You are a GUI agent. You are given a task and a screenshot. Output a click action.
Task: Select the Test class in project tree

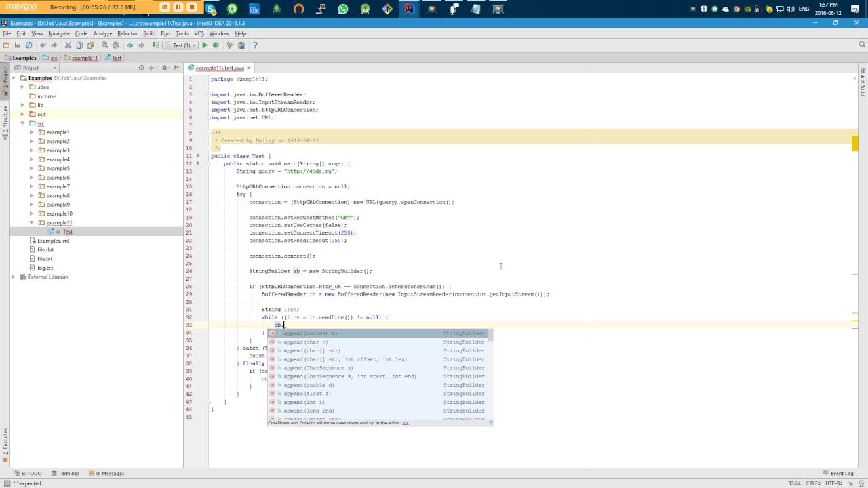(x=67, y=232)
